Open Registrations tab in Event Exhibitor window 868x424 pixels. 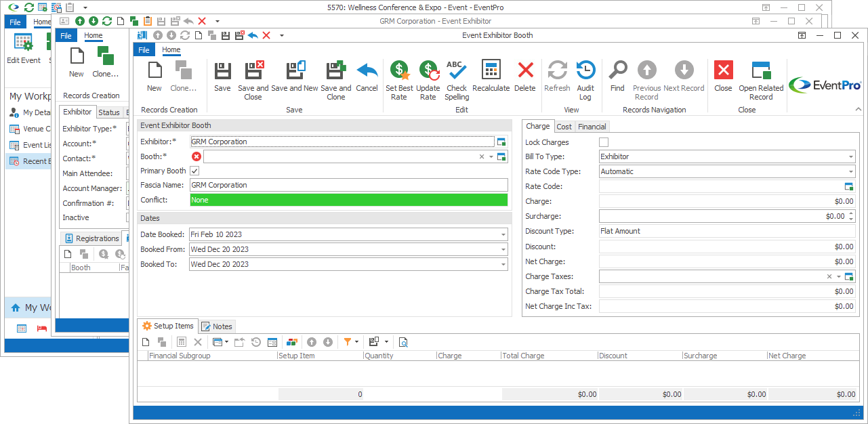(91, 238)
